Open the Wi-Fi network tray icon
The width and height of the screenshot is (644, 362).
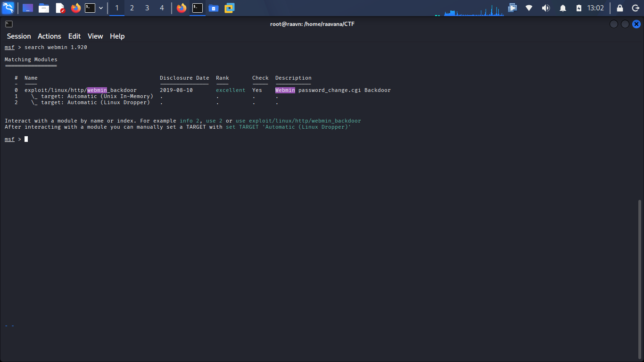(x=529, y=8)
